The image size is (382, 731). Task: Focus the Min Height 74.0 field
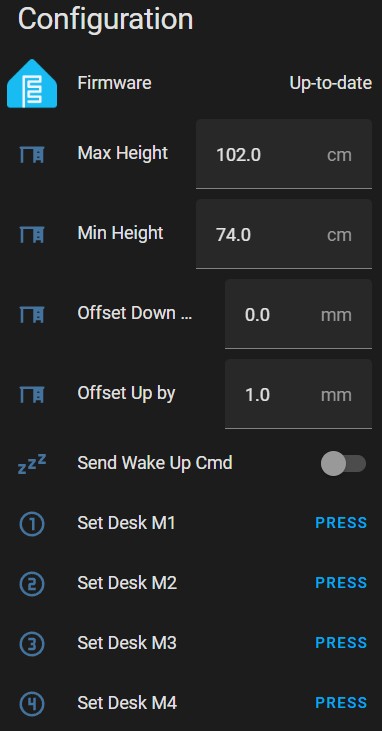pyautogui.click(x=284, y=234)
